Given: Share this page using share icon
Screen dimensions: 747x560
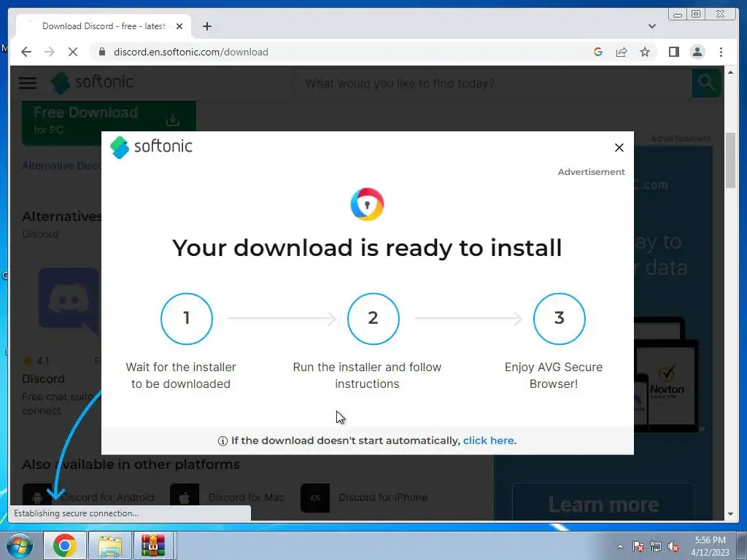Looking at the screenshot, I should tap(622, 52).
